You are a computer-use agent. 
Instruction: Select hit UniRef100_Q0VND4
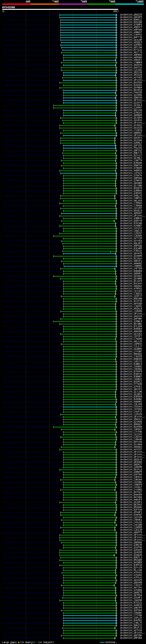(131, 87)
